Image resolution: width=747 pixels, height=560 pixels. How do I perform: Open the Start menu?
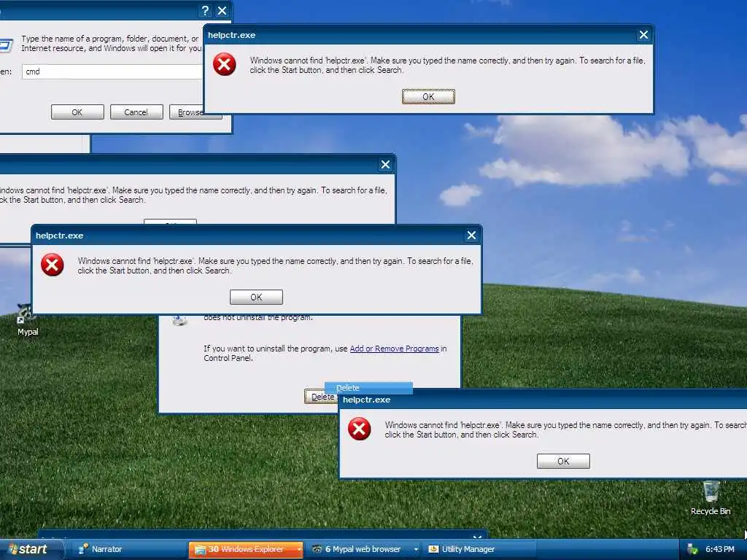tap(31, 549)
